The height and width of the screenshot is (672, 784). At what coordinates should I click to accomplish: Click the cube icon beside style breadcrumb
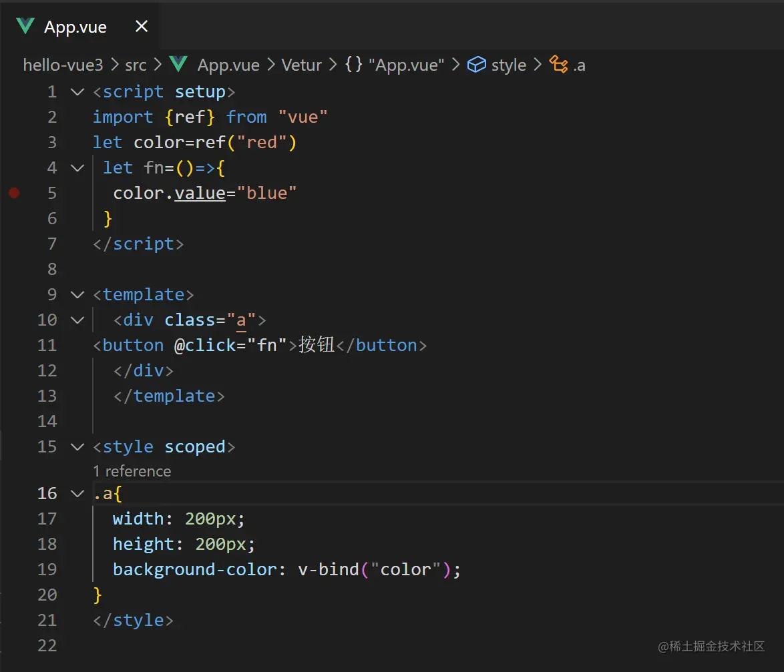[476, 65]
